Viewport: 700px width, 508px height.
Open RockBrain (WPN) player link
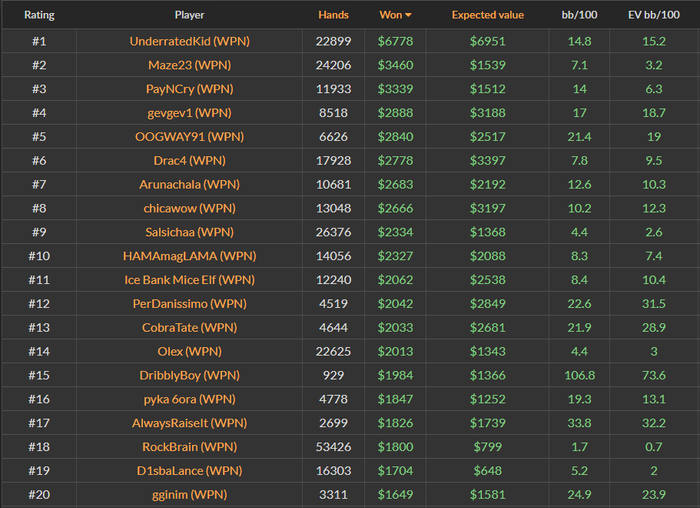tap(189, 447)
